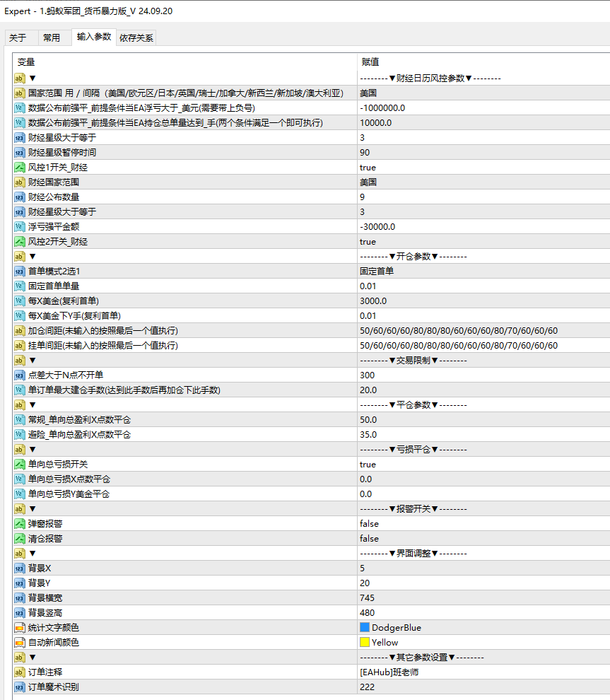Image resolution: width=610 pixels, height=700 pixels.
Task: Click the bool icon beside 风控2开关_财经
Action: point(19,242)
